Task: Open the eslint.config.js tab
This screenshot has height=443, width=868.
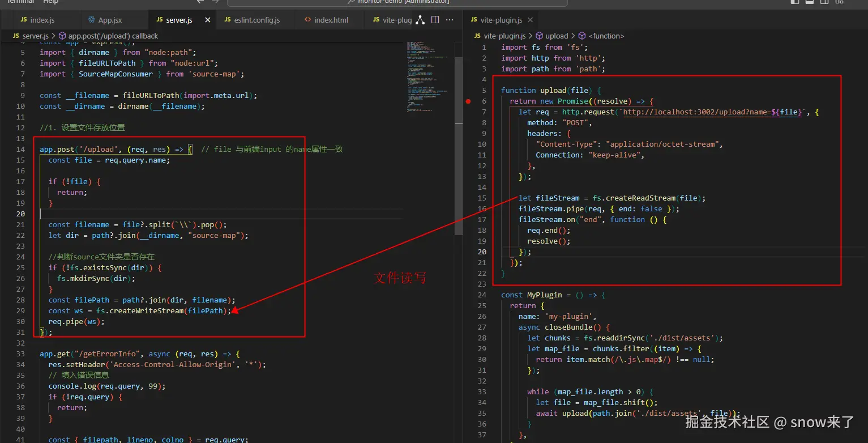Action: click(x=257, y=20)
